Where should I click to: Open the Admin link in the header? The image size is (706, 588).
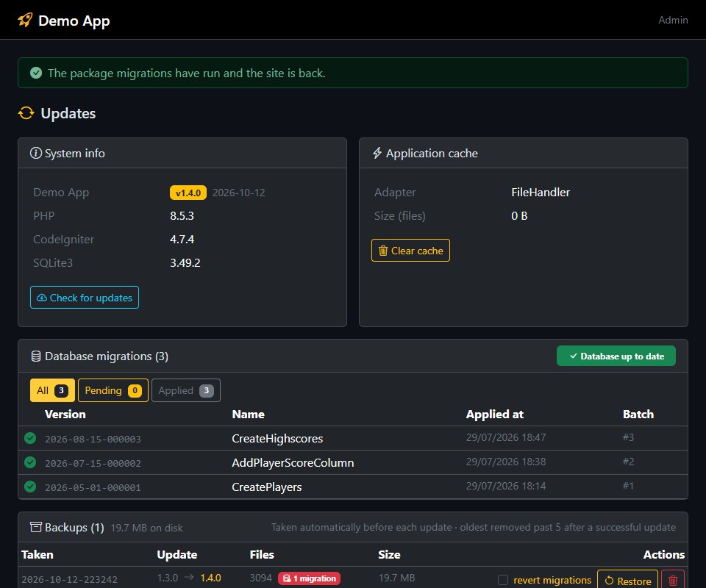(x=673, y=20)
